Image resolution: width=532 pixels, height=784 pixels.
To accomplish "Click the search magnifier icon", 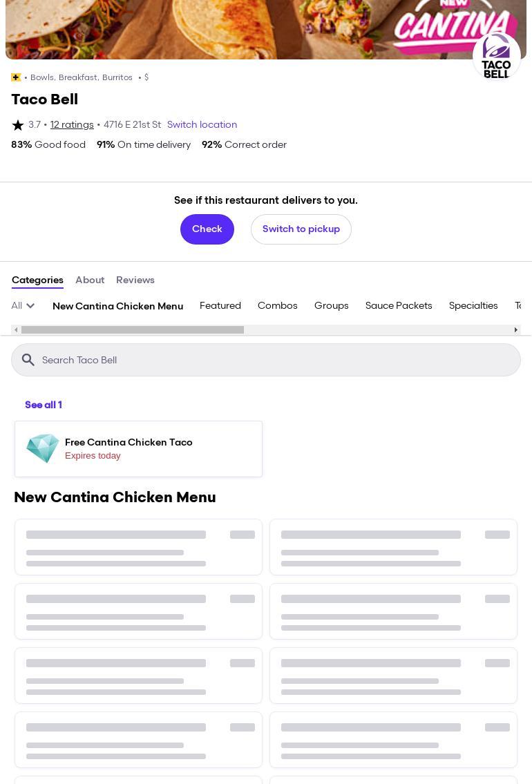I will pos(28,360).
